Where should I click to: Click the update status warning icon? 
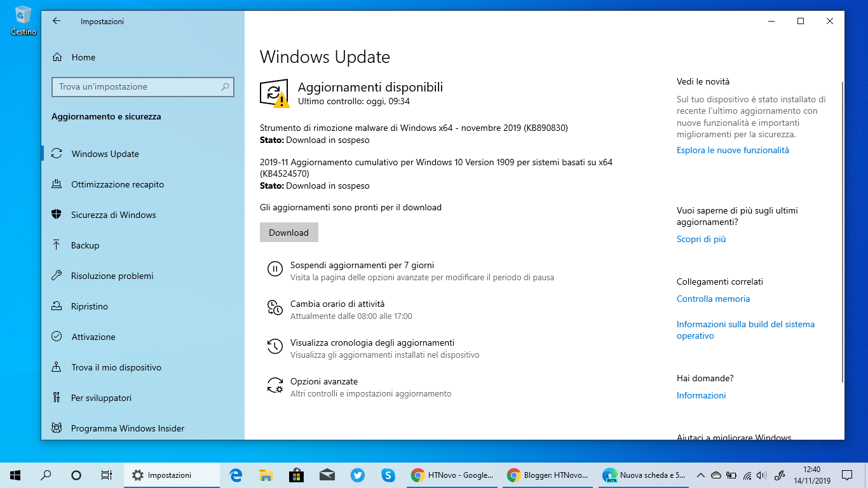coord(275,94)
